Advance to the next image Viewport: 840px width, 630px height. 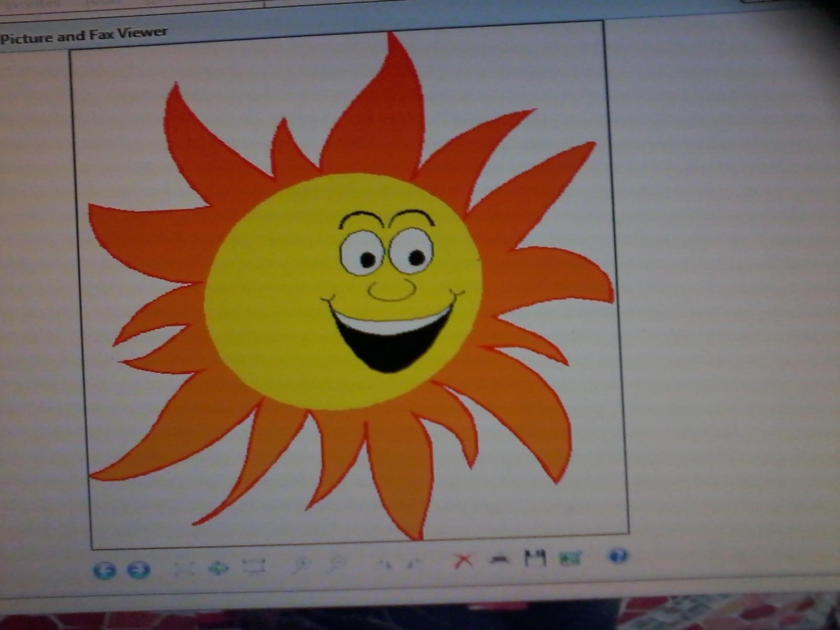pyautogui.click(x=139, y=570)
